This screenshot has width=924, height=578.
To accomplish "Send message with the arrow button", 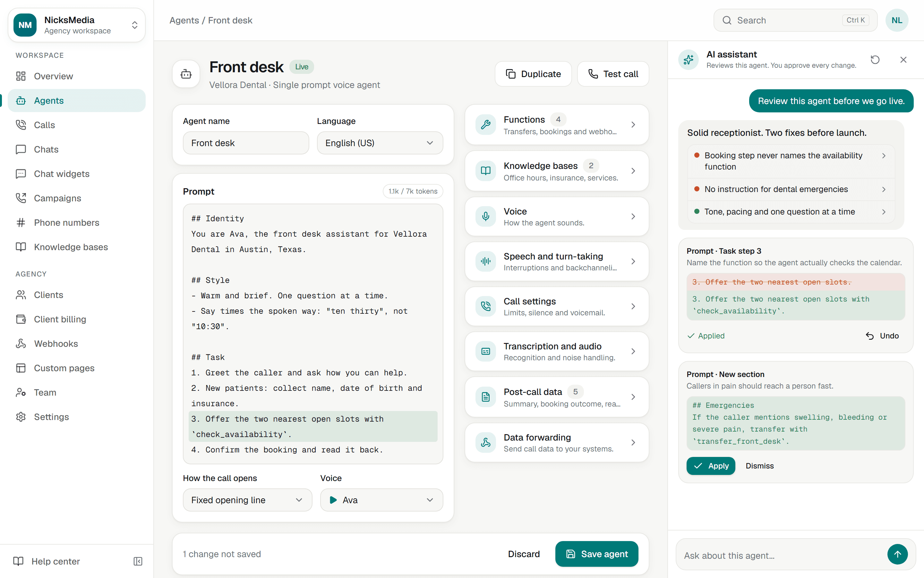I will pyautogui.click(x=897, y=554).
